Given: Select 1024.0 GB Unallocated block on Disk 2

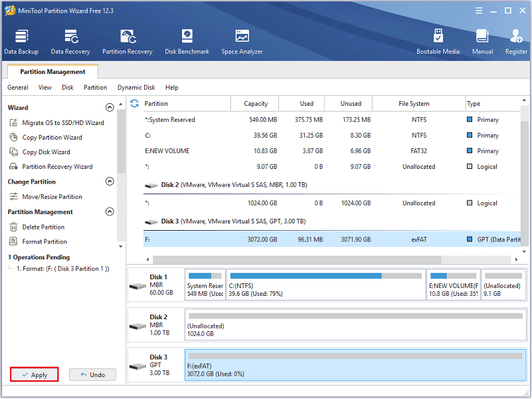Looking at the screenshot, I should (x=355, y=325).
